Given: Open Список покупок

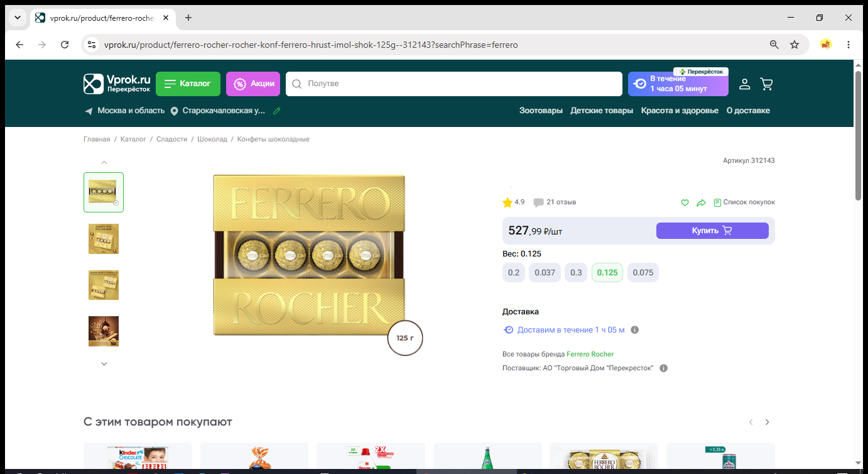Looking at the screenshot, I should click(x=744, y=202).
